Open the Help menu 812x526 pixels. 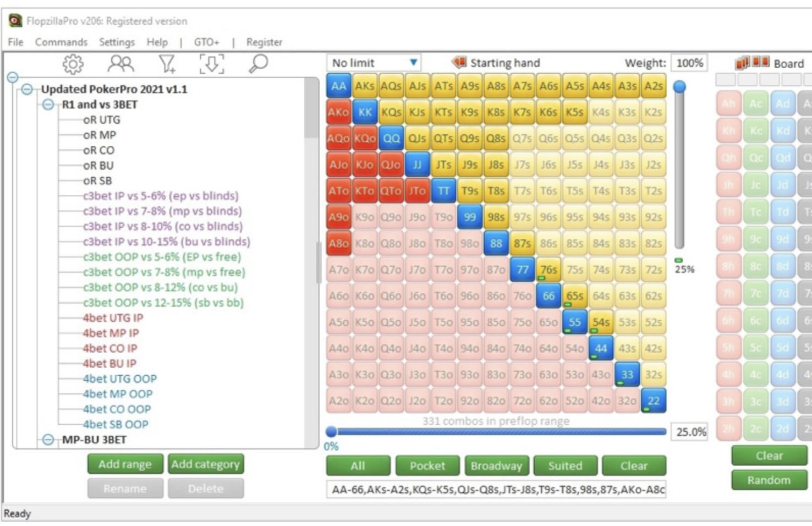click(157, 42)
